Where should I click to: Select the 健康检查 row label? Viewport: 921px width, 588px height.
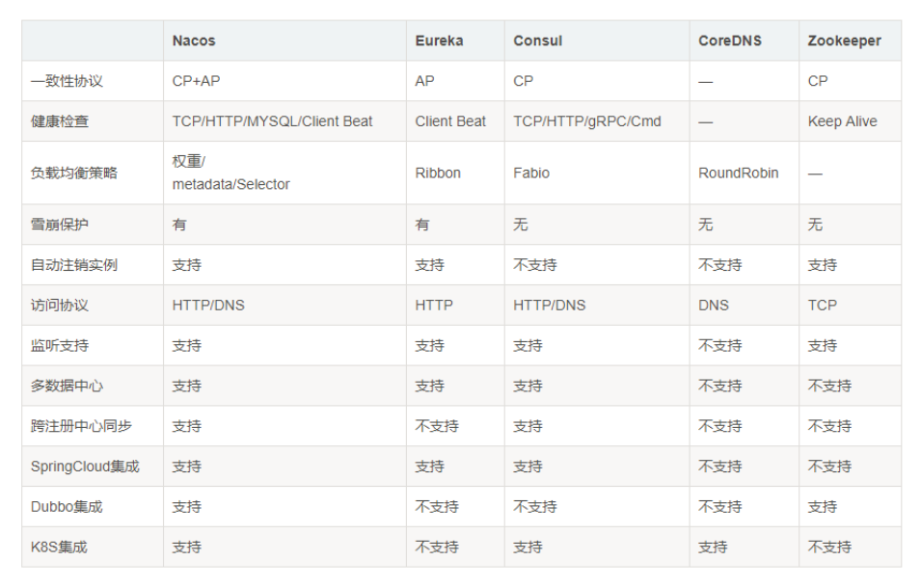[60, 121]
